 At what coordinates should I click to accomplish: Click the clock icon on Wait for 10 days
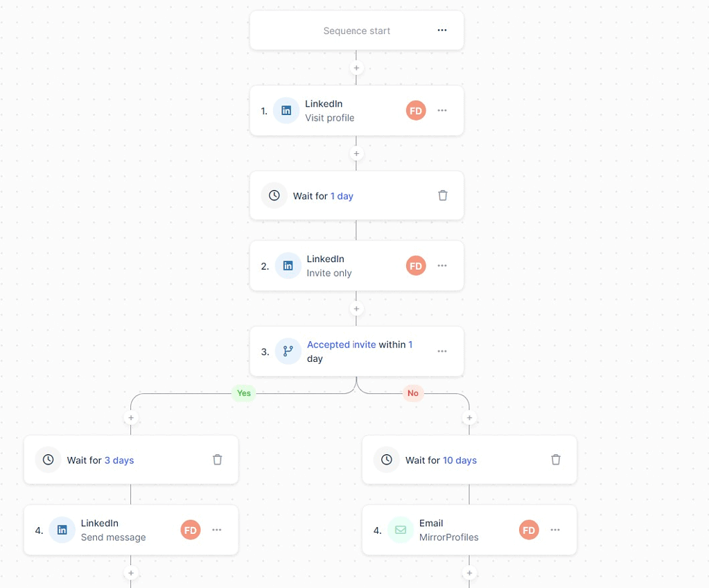(386, 460)
